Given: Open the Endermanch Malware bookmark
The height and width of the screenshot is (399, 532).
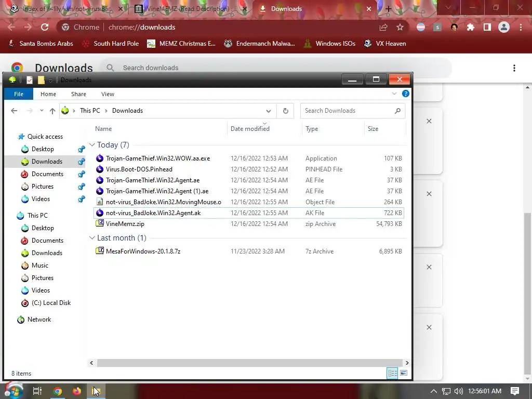Looking at the screenshot, I should [260, 44].
